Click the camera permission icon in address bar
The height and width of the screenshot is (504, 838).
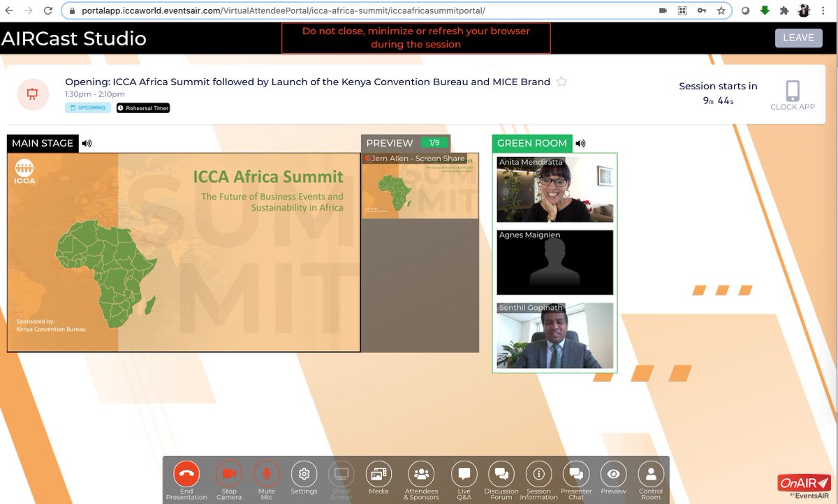(663, 11)
